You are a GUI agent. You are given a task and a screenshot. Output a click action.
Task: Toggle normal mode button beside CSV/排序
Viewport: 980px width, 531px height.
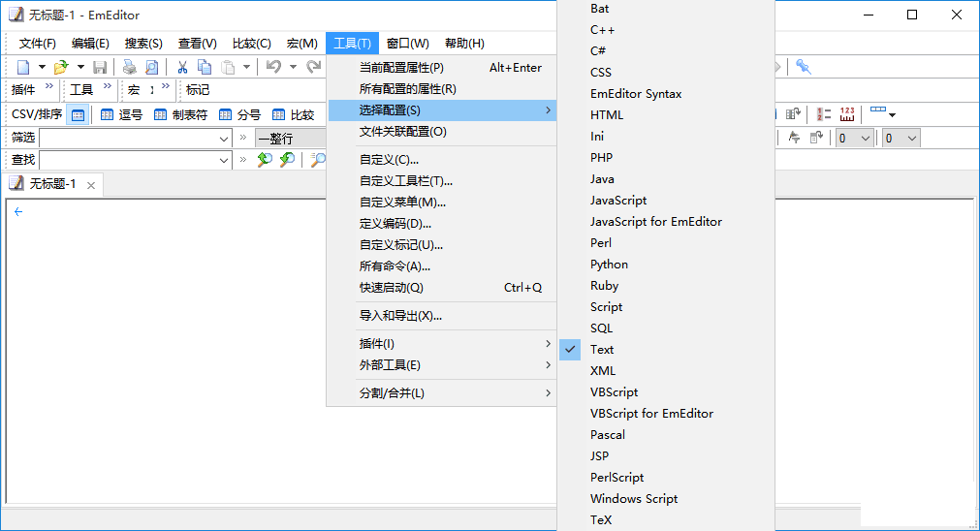tap(79, 114)
